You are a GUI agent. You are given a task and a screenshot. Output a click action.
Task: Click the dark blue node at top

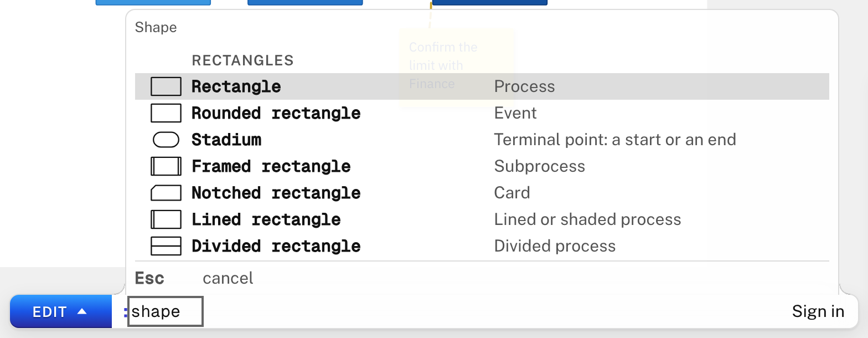489,3
